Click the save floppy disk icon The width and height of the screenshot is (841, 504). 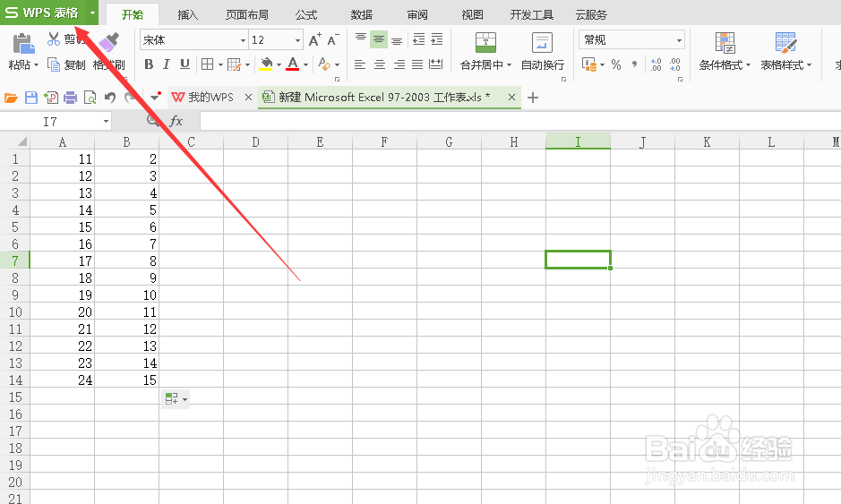tap(31, 98)
